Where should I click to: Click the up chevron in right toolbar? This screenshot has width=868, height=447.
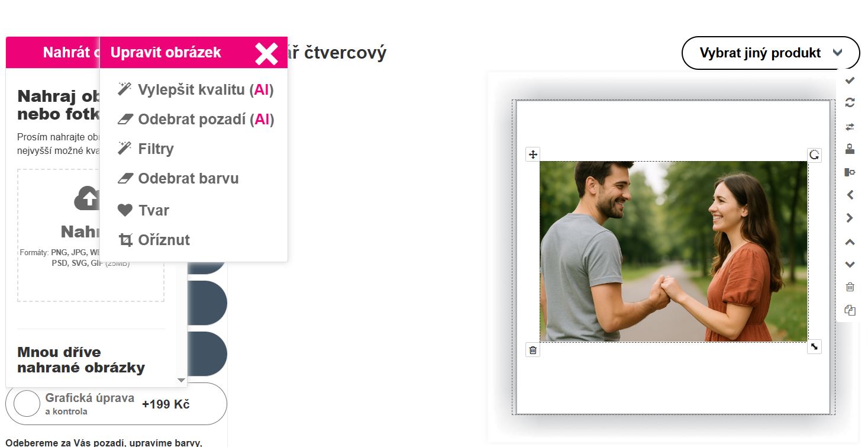click(x=850, y=242)
